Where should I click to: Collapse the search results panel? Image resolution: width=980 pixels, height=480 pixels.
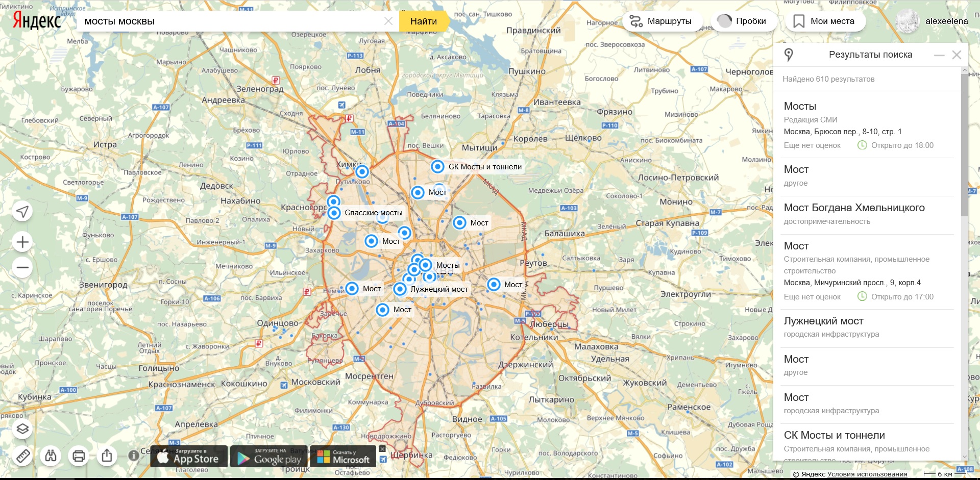pos(939,55)
